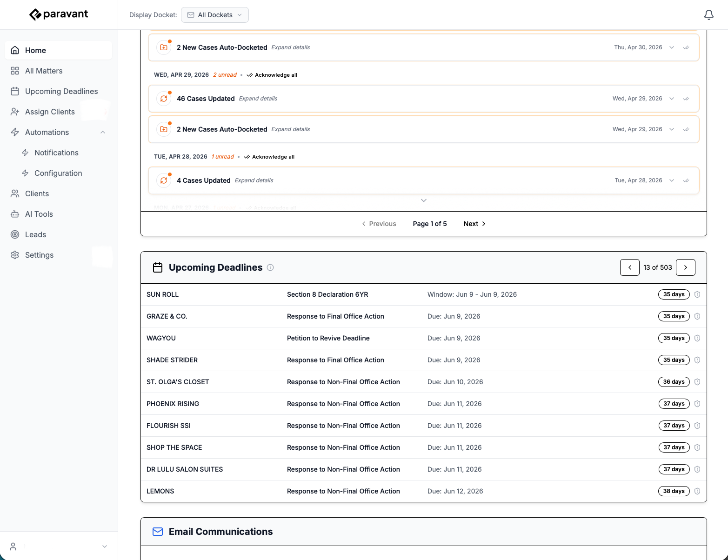Click Previous notifications page button
Screen dimensions: 728x560
pos(379,224)
